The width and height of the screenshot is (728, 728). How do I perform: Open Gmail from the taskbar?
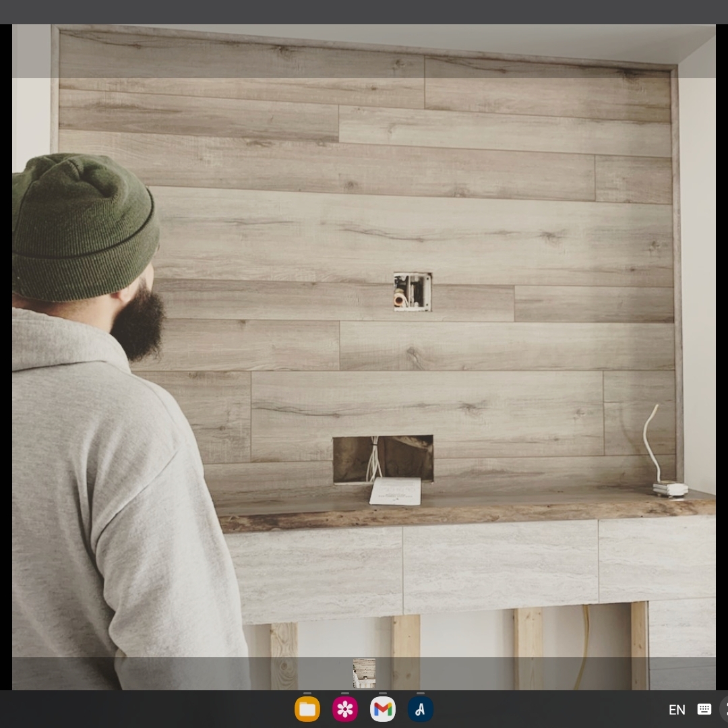pyautogui.click(x=383, y=709)
